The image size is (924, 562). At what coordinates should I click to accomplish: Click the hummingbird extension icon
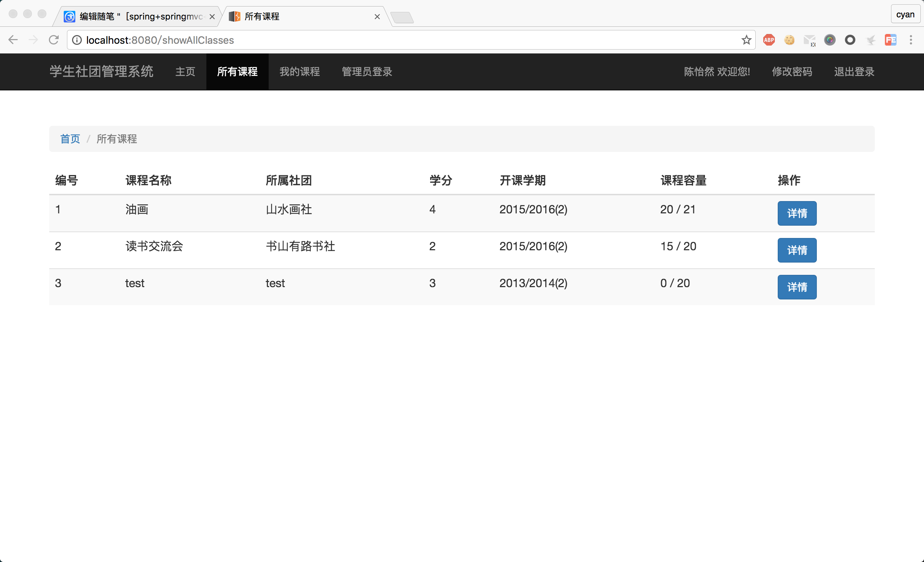click(x=870, y=40)
